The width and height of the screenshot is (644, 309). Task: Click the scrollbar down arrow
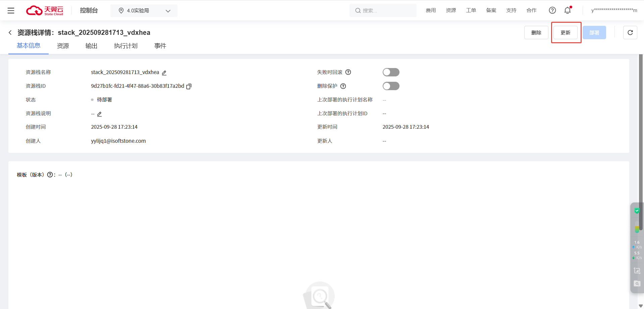click(x=641, y=306)
